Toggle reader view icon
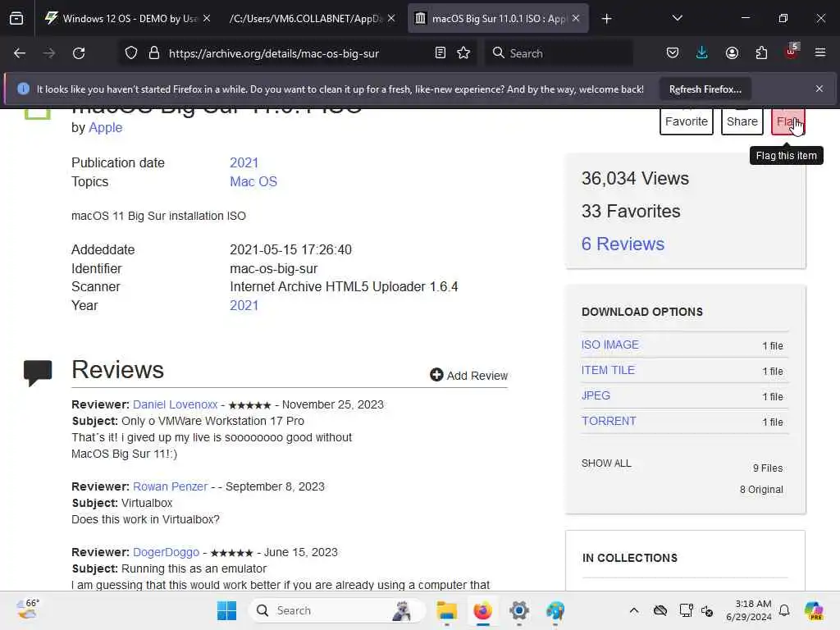The image size is (840, 630). pyautogui.click(x=441, y=53)
